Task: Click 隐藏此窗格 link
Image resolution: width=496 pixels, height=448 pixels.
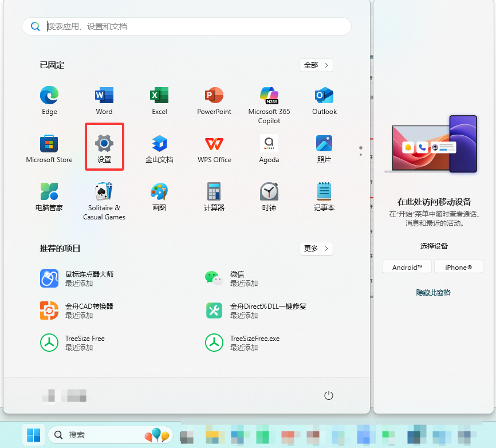Action: coord(433,292)
